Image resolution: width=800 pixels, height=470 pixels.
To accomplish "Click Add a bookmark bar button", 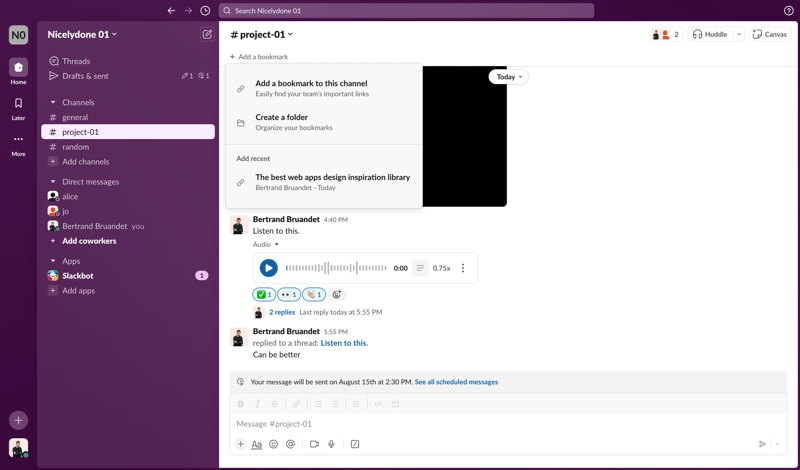I will pyautogui.click(x=259, y=57).
